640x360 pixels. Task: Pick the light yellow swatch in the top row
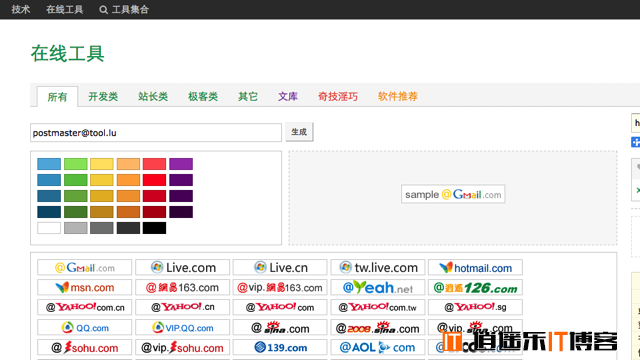pyautogui.click(x=102, y=164)
